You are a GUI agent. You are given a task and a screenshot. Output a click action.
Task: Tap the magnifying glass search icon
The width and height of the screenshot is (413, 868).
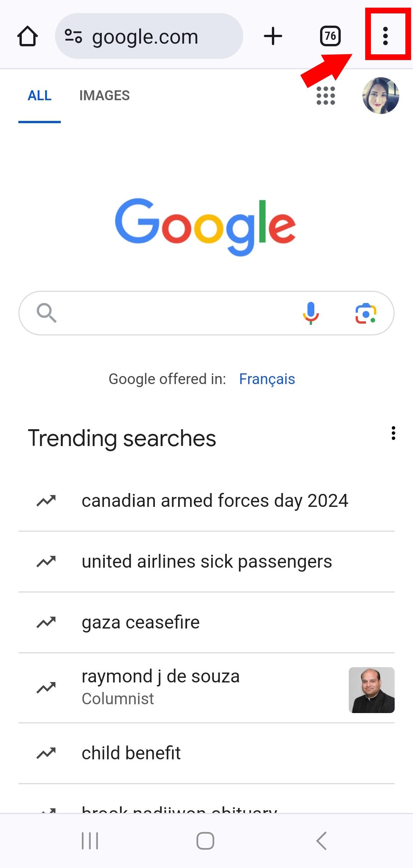tap(47, 313)
